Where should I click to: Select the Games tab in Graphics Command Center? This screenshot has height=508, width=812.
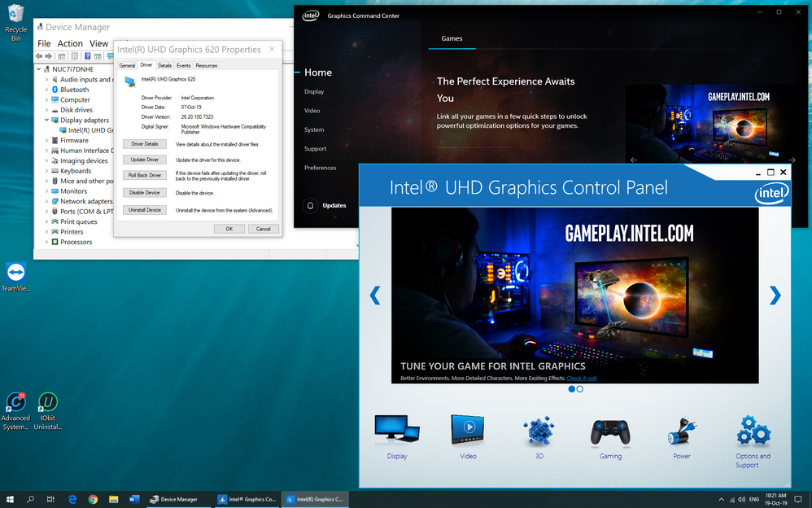click(x=452, y=37)
